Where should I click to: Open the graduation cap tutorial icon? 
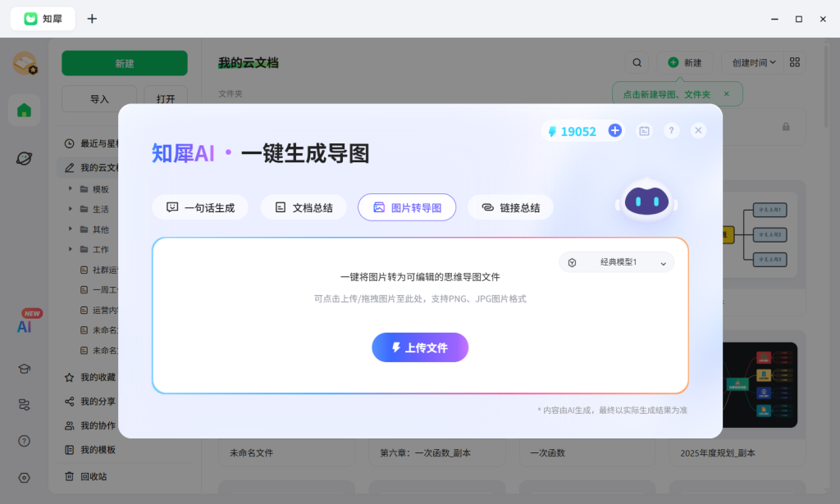[24, 369]
